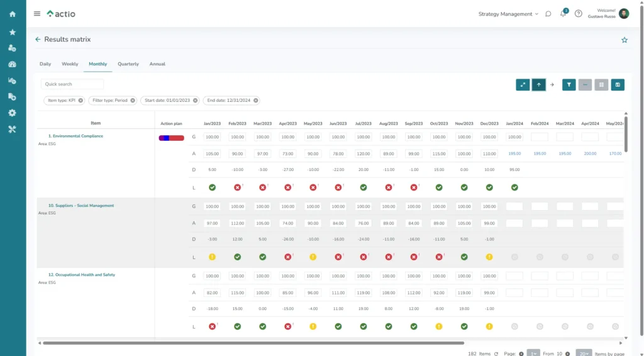The width and height of the screenshot is (644, 356).
Task: Open the settings gear in sidebar
Action: pyautogui.click(x=13, y=113)
